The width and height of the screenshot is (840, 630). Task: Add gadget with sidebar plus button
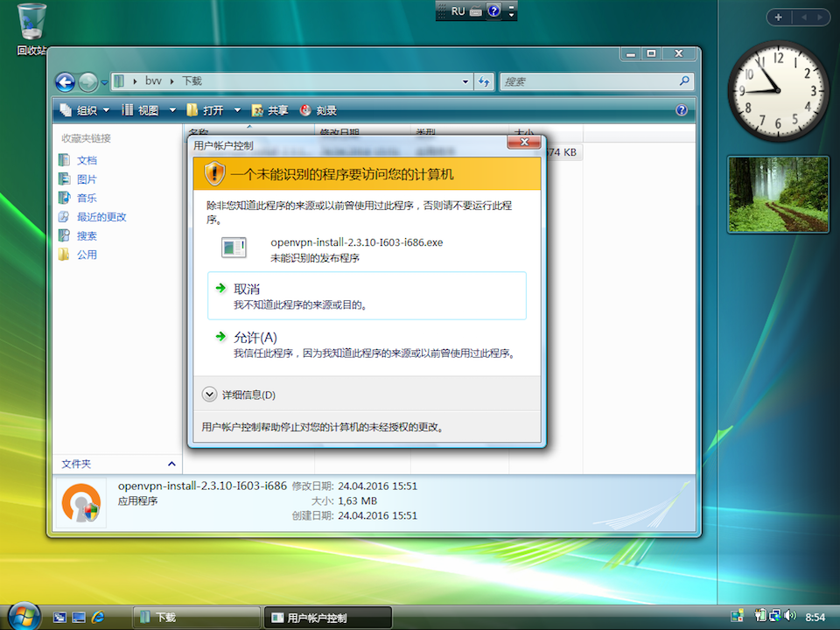pos(779,17)
